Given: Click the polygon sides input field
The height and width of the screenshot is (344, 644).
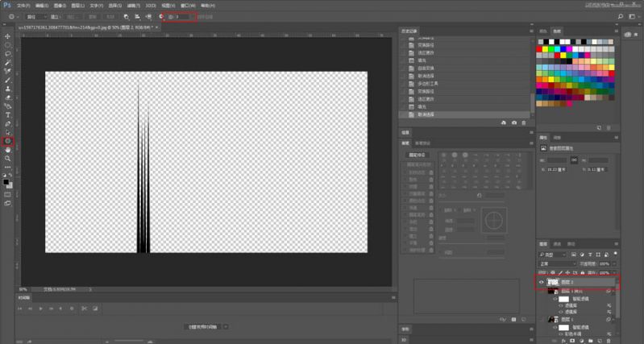Looking at the screenshot, I should click(181, 16).
